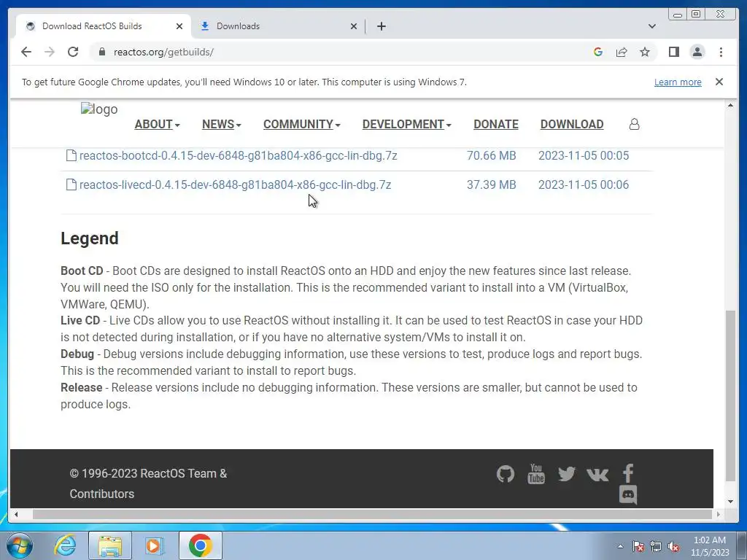Click the scroll up arrow of the page
Image resolution: width=747 pixels, height=560 pixels.
tap(730, 105)
